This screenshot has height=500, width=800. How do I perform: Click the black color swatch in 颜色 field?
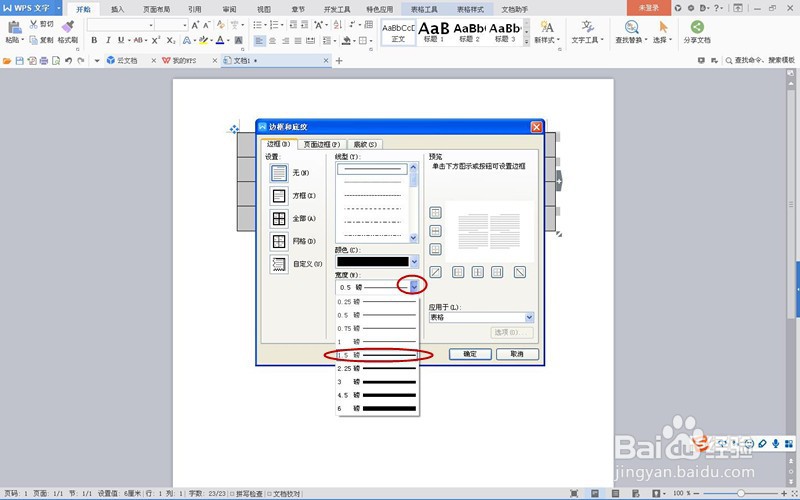click(372, 262)
